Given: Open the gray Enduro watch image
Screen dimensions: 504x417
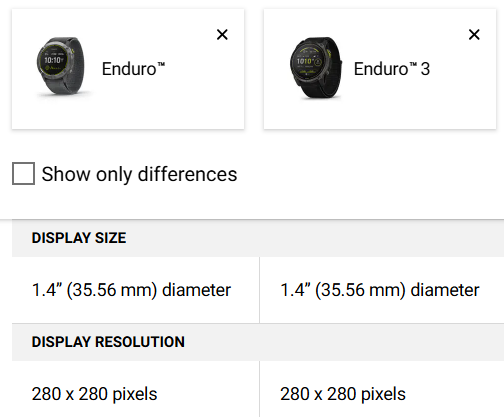Looking at the screenshot, I should [61, 68].
